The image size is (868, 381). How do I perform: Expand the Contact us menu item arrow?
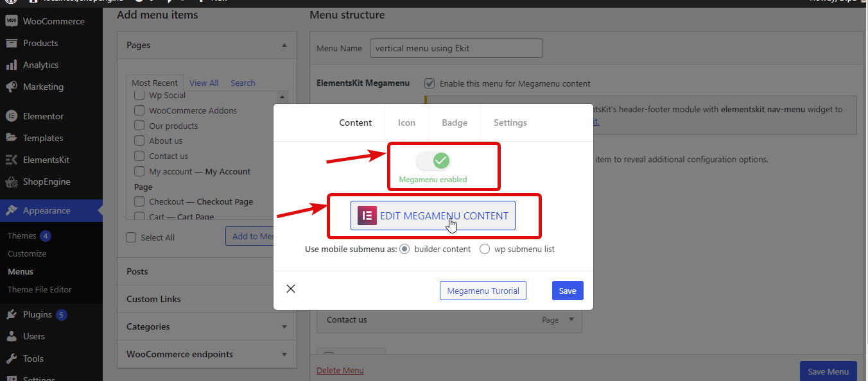coord(572,319)
